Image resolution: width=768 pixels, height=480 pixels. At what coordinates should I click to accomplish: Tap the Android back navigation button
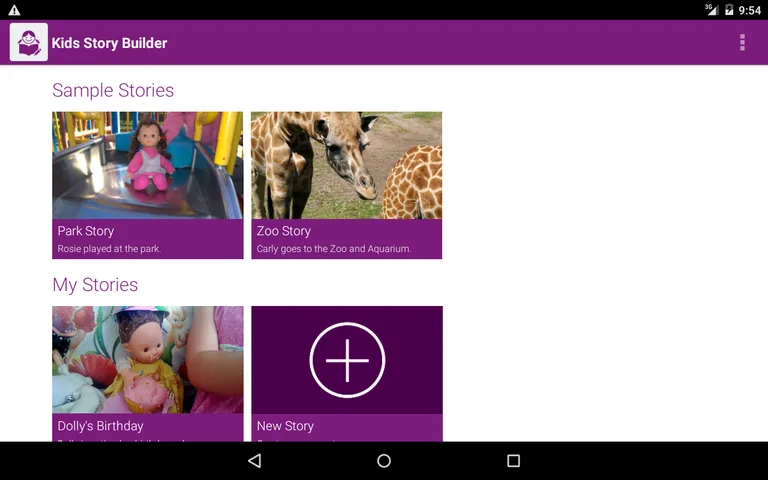pos(255,460)
